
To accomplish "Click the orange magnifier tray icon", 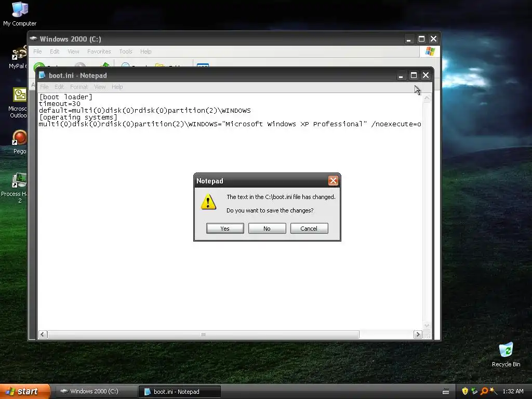I will (484, 391).
